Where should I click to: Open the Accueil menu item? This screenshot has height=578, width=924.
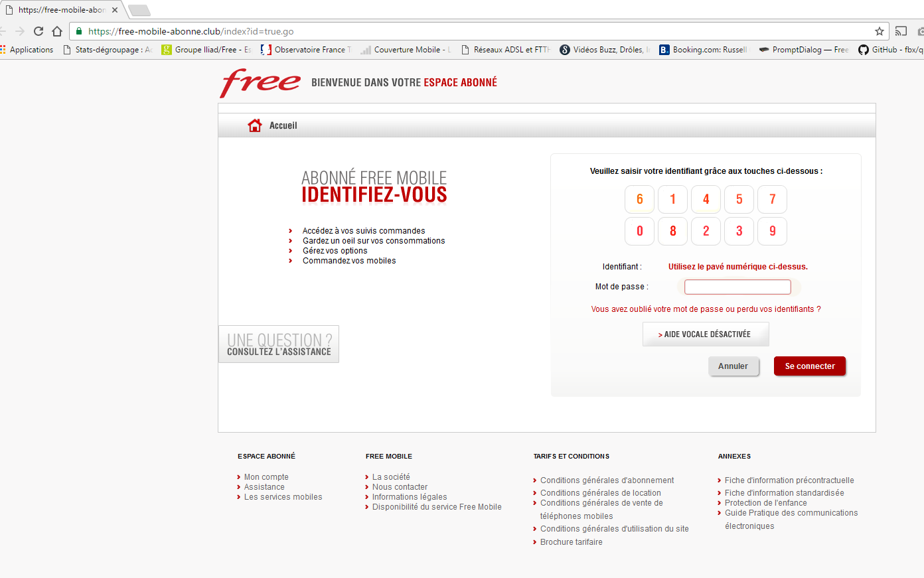click(283, 125)
